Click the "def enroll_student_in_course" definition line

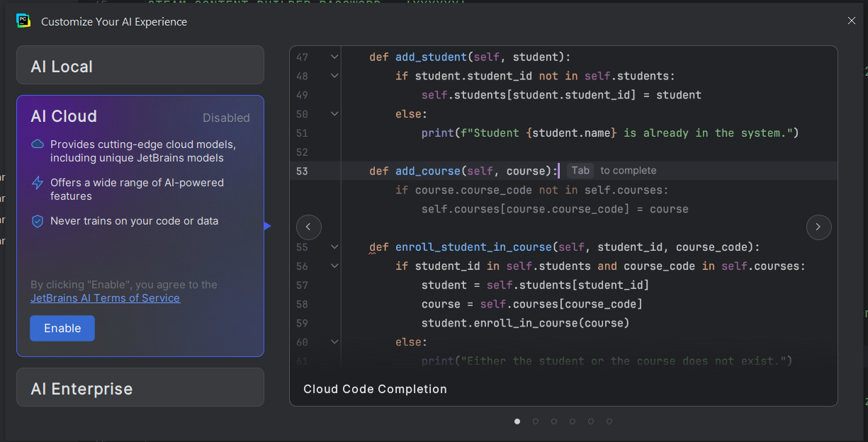click(564, 247)
